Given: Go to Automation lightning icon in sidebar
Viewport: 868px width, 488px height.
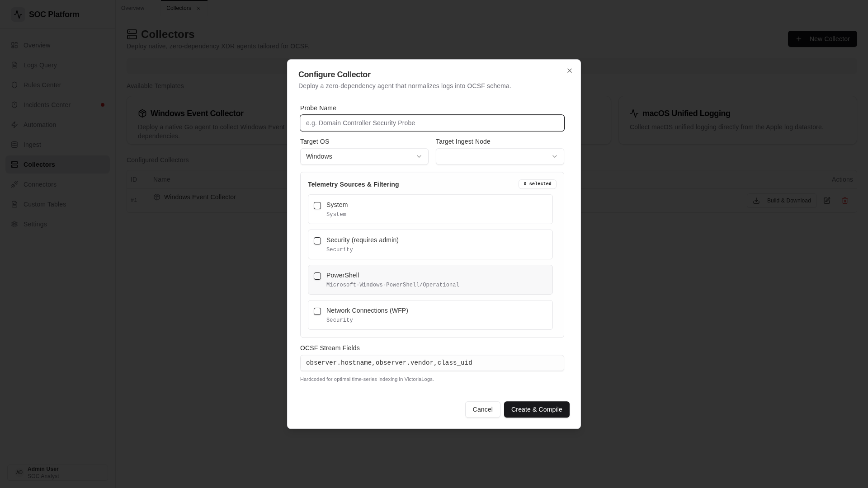Looking at the screenshot, I should point(14,125).
